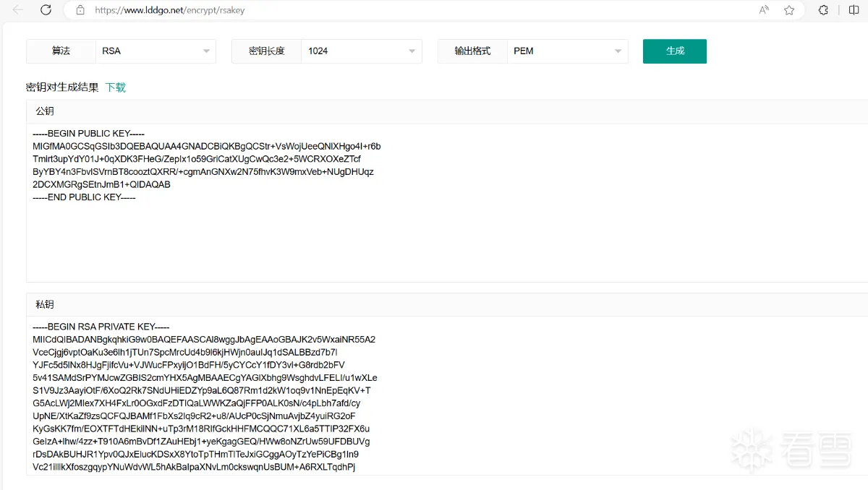
Task: Focus the address bar URL
Action: [x=169, y=10]
